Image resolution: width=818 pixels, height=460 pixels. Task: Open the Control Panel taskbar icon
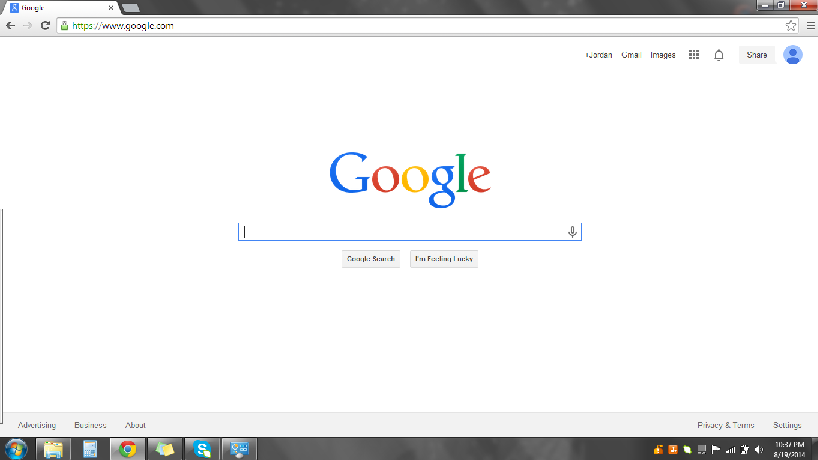tap(239, 449)
